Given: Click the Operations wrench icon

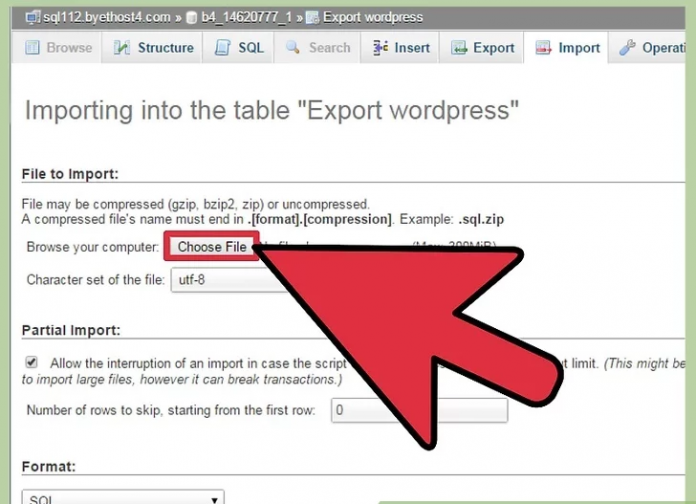Looking at the screenshot, I should tap(627, 47).
